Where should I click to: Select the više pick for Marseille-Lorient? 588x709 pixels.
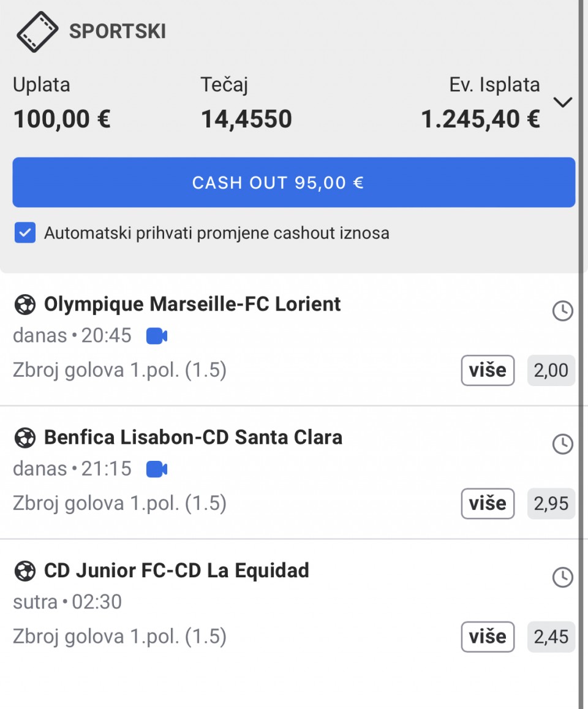click(488, 370)
